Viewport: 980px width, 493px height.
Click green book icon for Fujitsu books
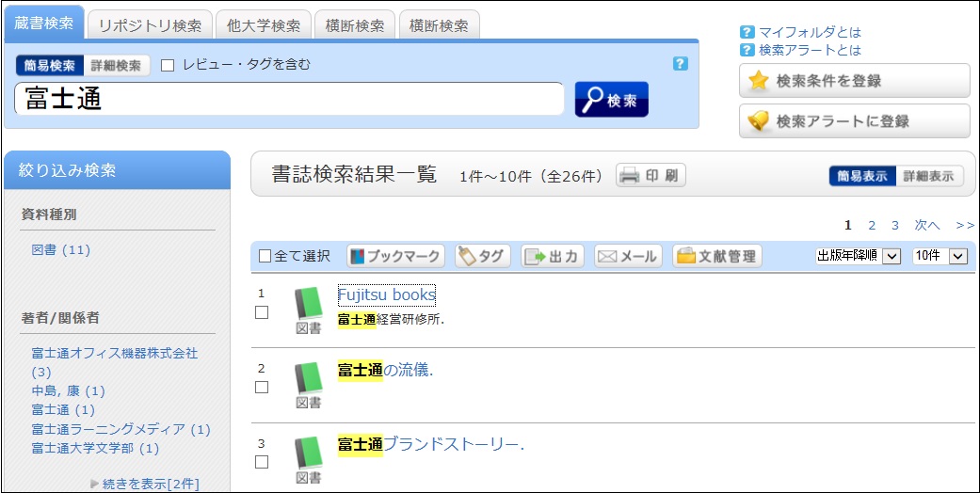tap(308, 304)
